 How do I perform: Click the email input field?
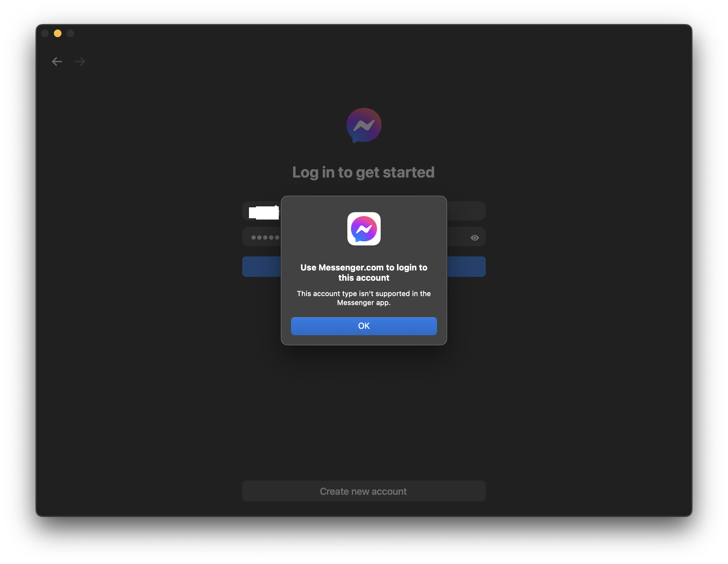pos(364,211)
